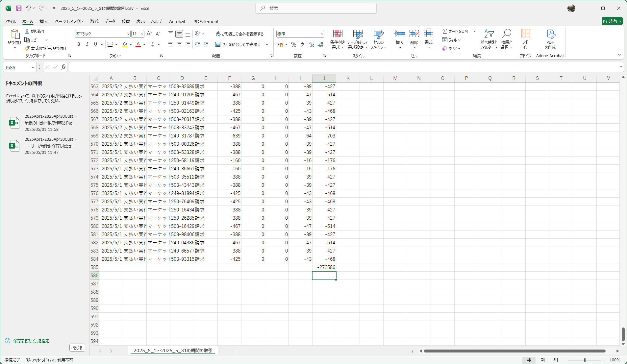Toggle Italic formatting
Screen dimensions: 627x364
[x=87, y=44]
